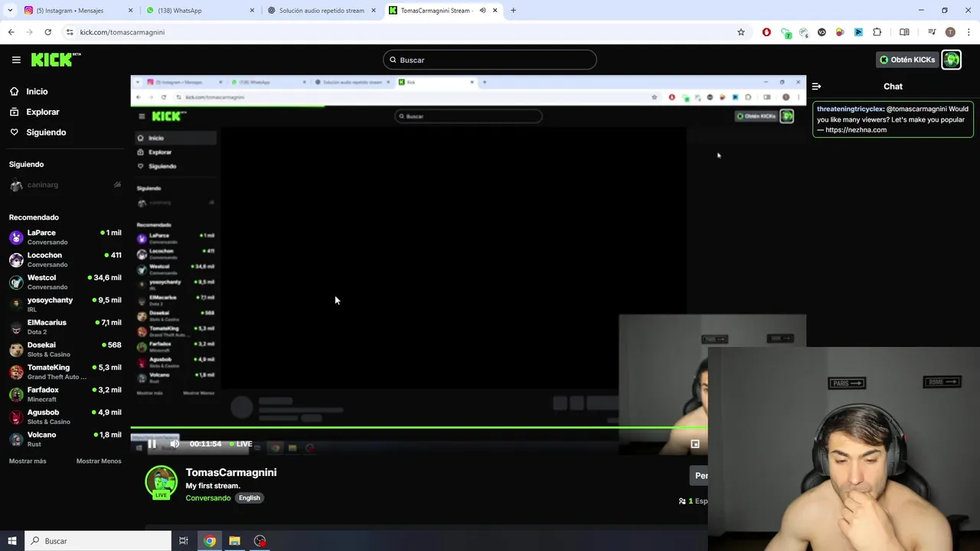Open the Kick hamburger menu
The height and width of the screenshot is (551, 980).
coord(16,60)
